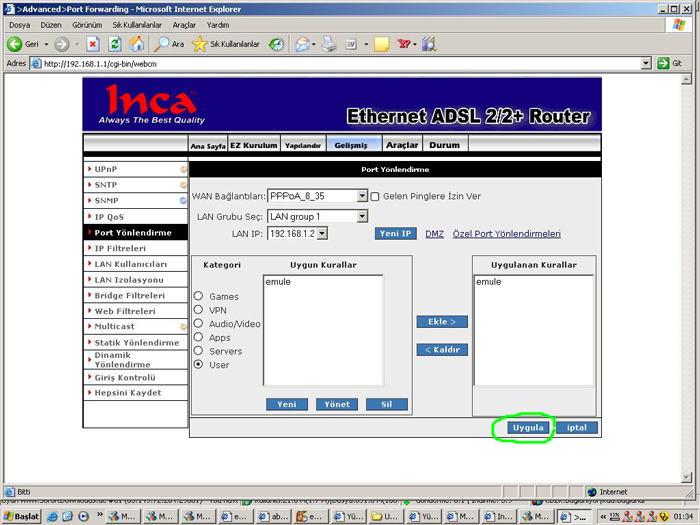The height and width of the screenshot is (525, 700).
Task: Click the Multicast status indicator dot
Action: [183, 327]
